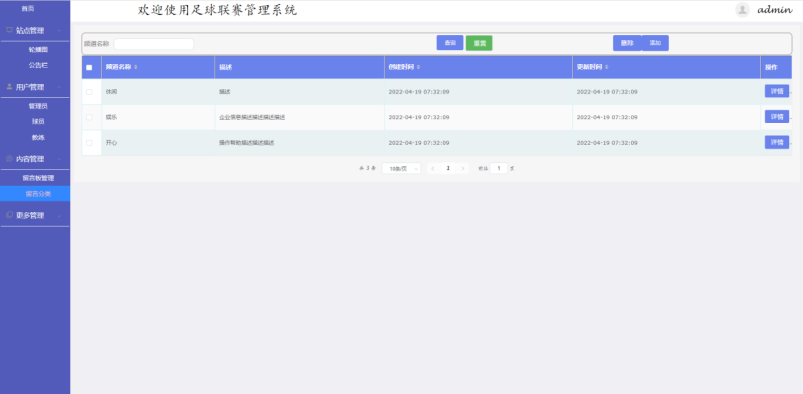Image resolution: width=803 pixels, height=394 pixels.
Task: Open the 首页 menu item
Action: point(28,9)
